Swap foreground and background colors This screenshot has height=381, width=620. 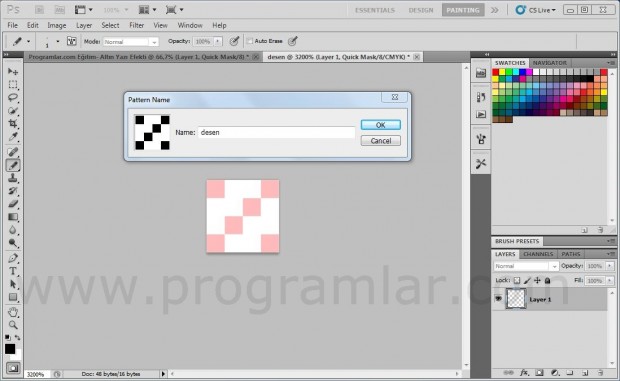(17, 338)
